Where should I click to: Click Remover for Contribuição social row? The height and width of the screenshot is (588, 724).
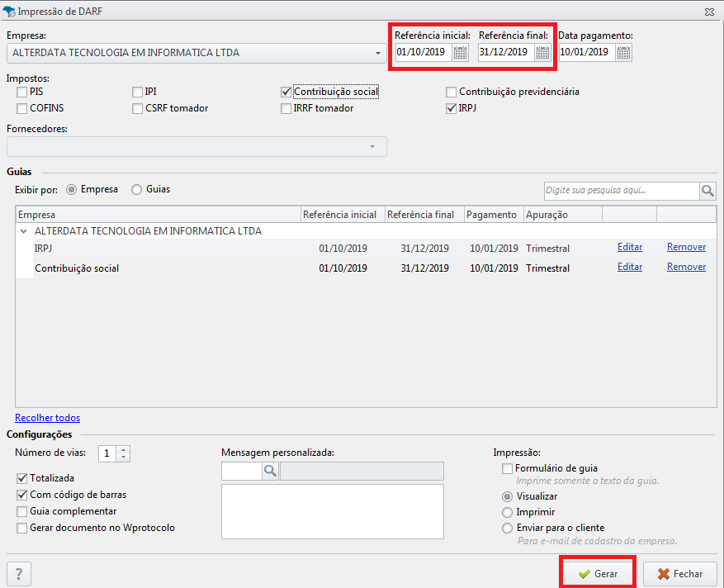coord(686,267)
